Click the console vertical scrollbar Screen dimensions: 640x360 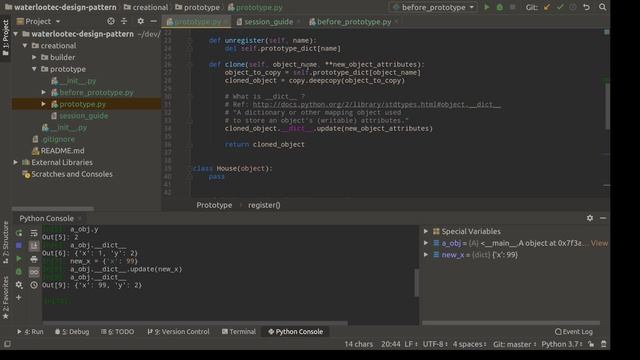(x=416, y=282)
